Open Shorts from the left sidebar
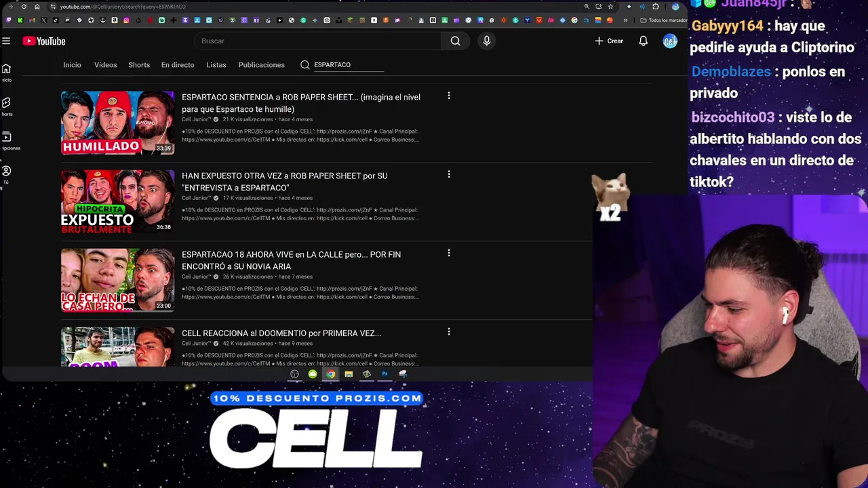 (x=6, y=103)
